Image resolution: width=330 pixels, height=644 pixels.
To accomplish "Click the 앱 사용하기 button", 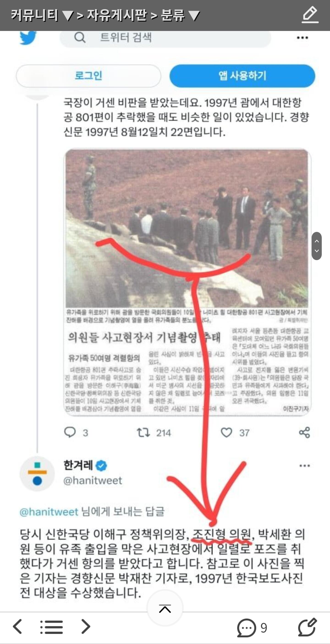I will (242, 76).
